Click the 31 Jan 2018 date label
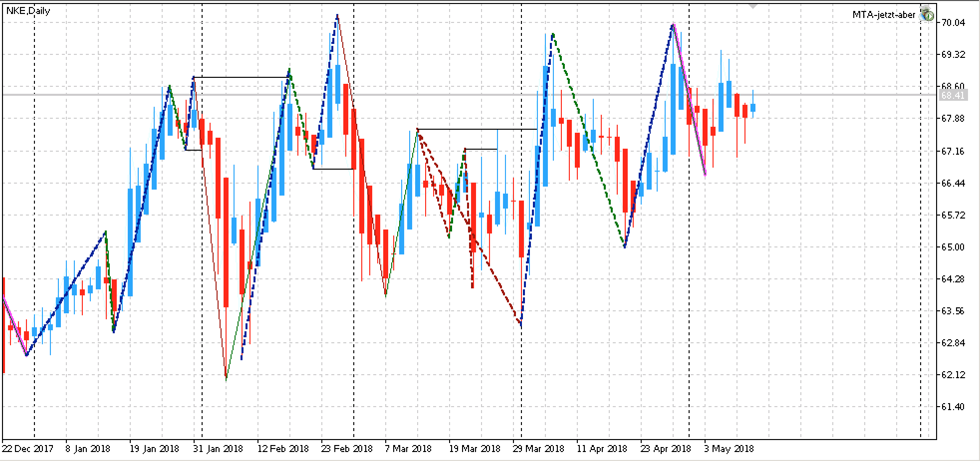Screen dimensions: 980x461 [x=219, y=449]
